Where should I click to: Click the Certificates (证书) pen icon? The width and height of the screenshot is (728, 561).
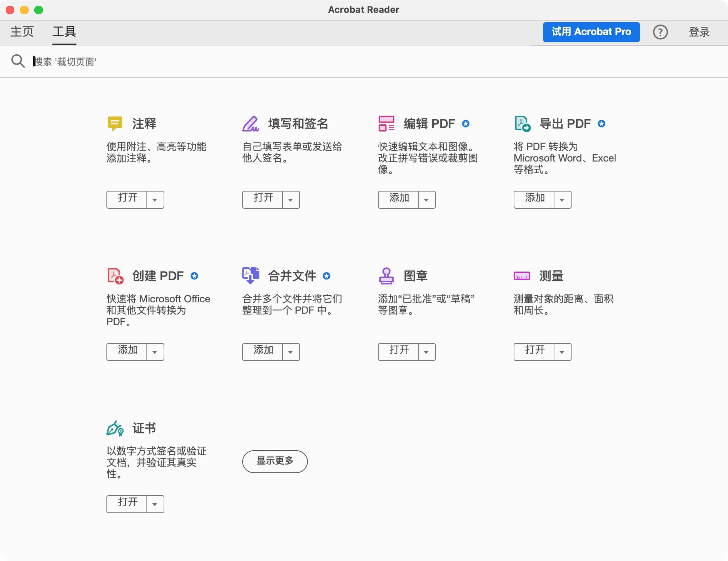coord(115,428)
